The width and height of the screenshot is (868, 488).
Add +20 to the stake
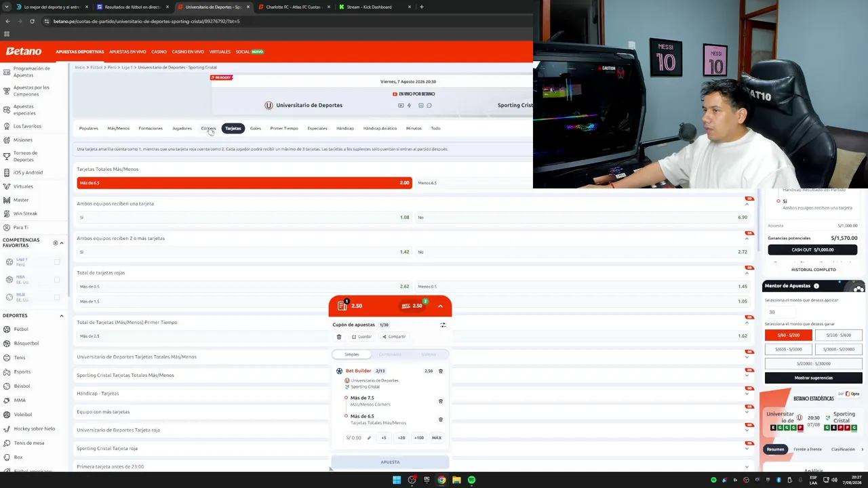(x=401, y=438)
